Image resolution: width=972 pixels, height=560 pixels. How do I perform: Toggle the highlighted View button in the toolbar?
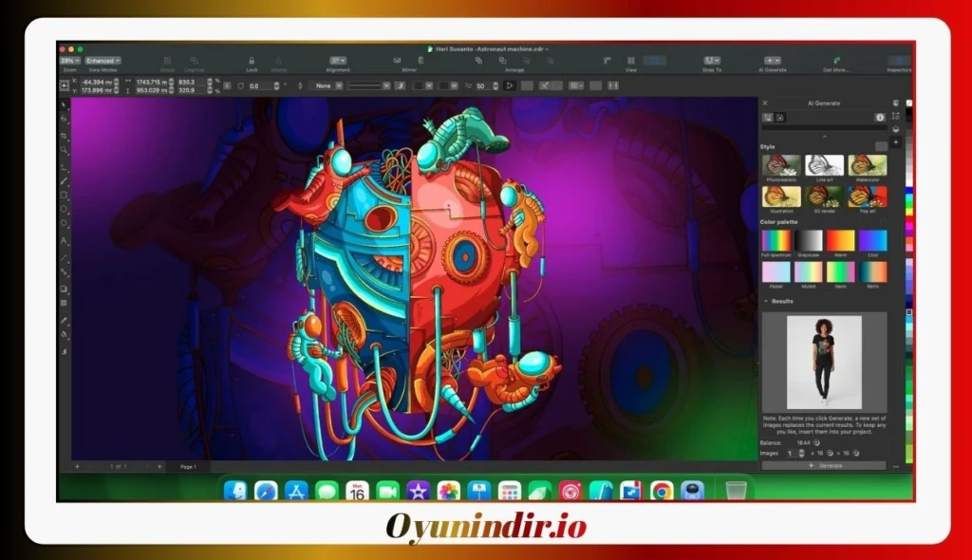[x=655, y=61]
